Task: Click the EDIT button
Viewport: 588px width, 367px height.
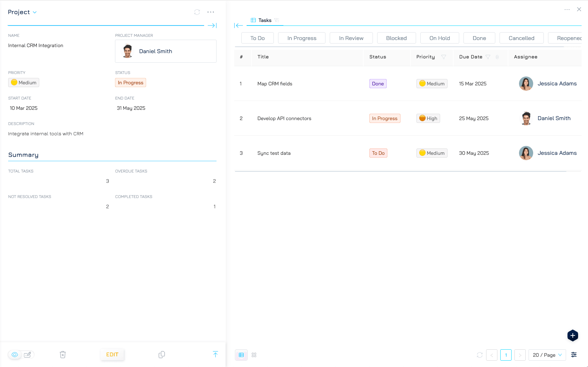Action: 112,355
